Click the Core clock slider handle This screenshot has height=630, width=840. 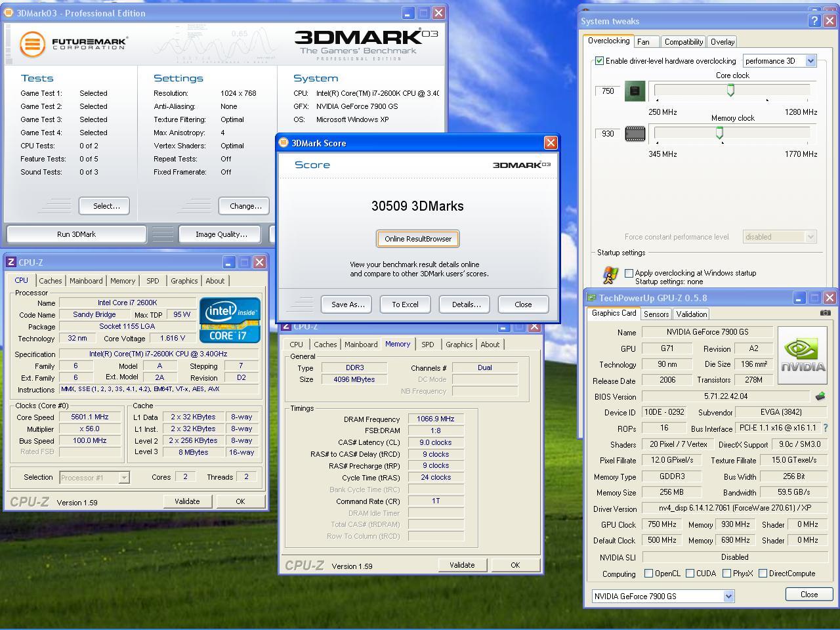click(x=730, y=91)
